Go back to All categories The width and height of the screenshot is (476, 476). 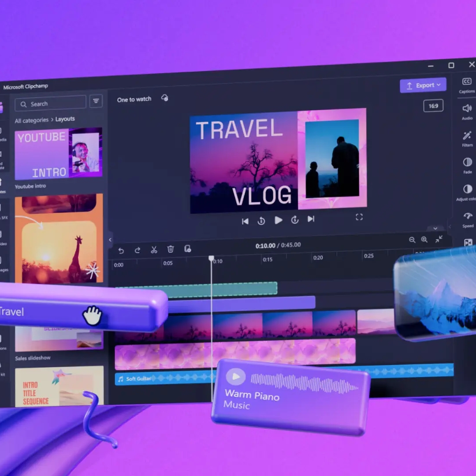click(31, 120)
